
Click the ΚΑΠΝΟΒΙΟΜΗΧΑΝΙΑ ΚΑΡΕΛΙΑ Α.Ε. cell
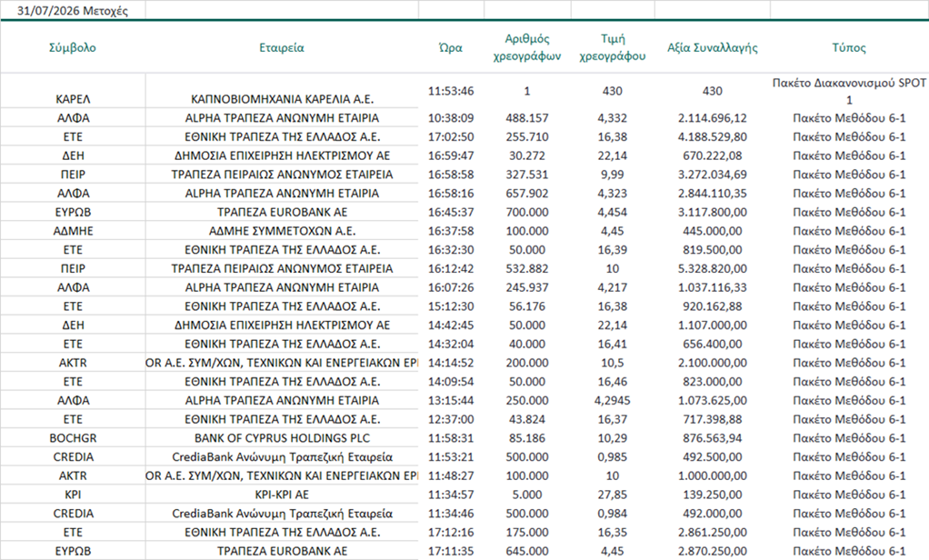282,99
